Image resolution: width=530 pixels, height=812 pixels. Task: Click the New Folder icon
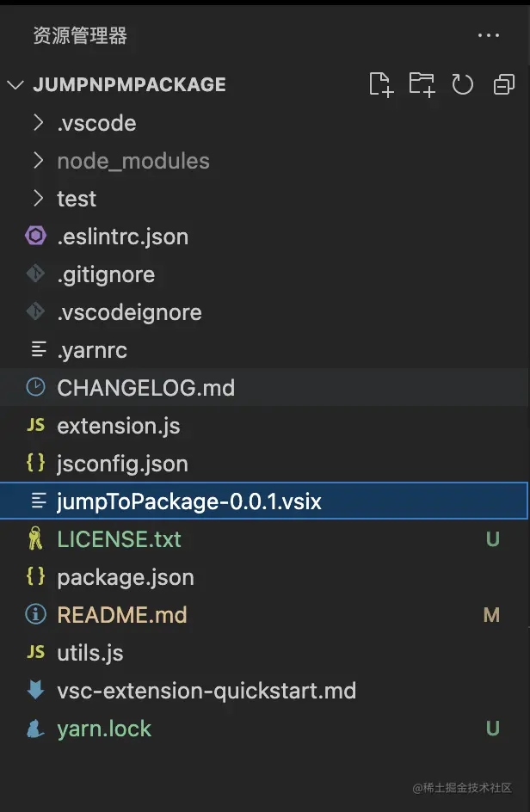422,84
